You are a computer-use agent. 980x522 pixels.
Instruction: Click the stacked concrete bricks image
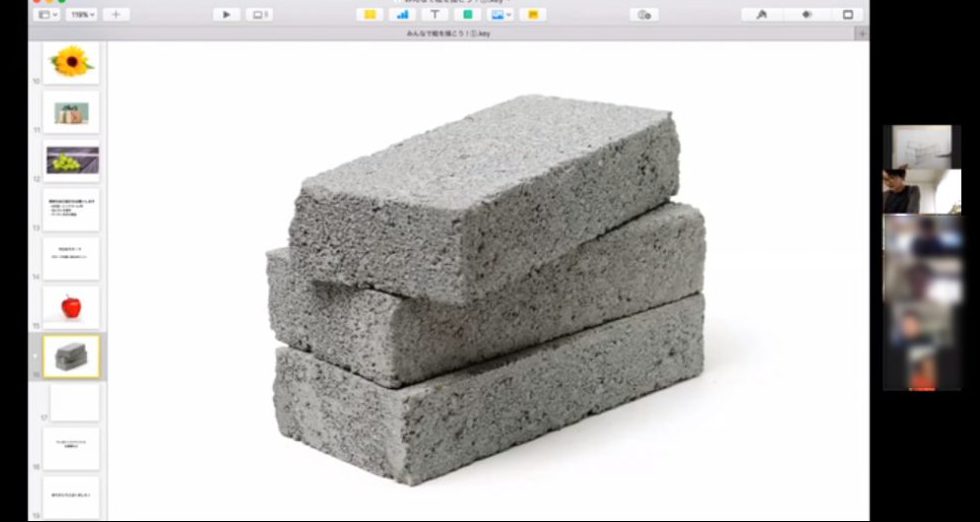click(486, 290)
